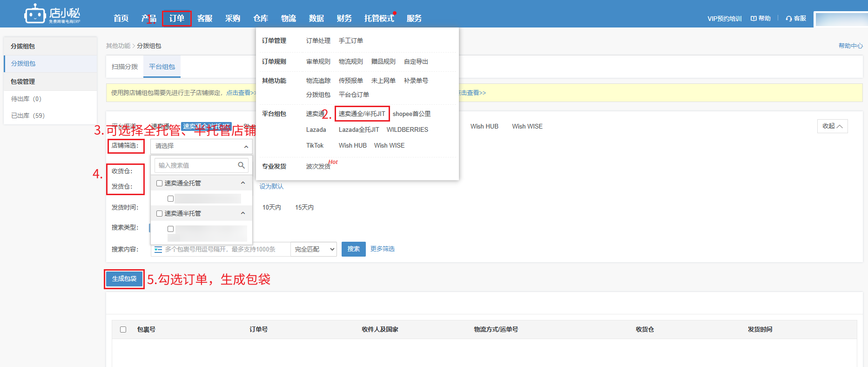Tick the 速卖通半托管 checkbox
The height and width of the screenshot is (367, 868).
159,213
